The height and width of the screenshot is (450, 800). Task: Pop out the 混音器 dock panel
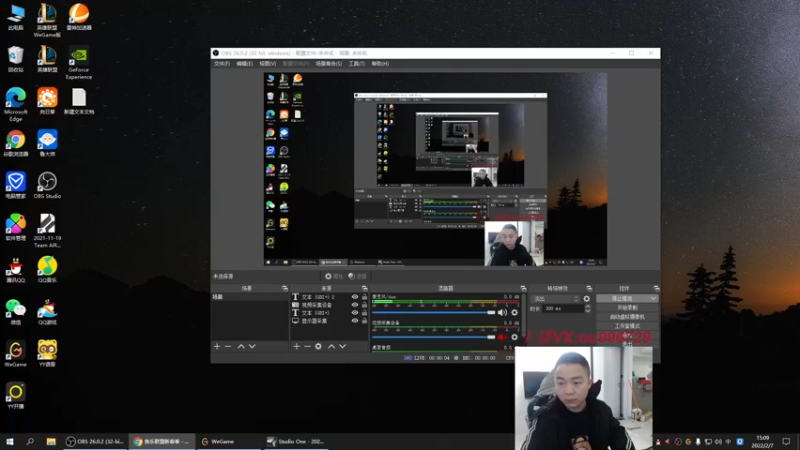tap(523, 288)
